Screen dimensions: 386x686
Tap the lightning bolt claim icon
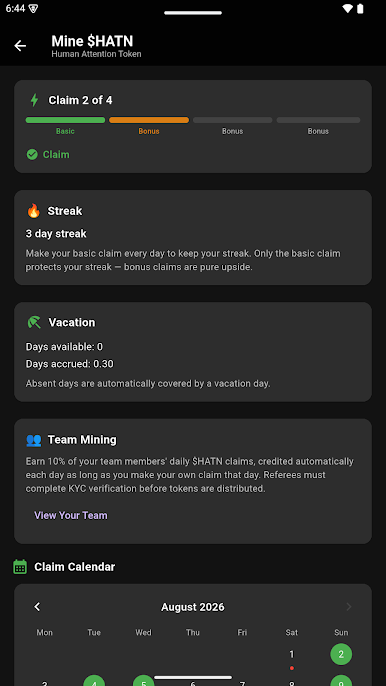(x=34, y=100)
